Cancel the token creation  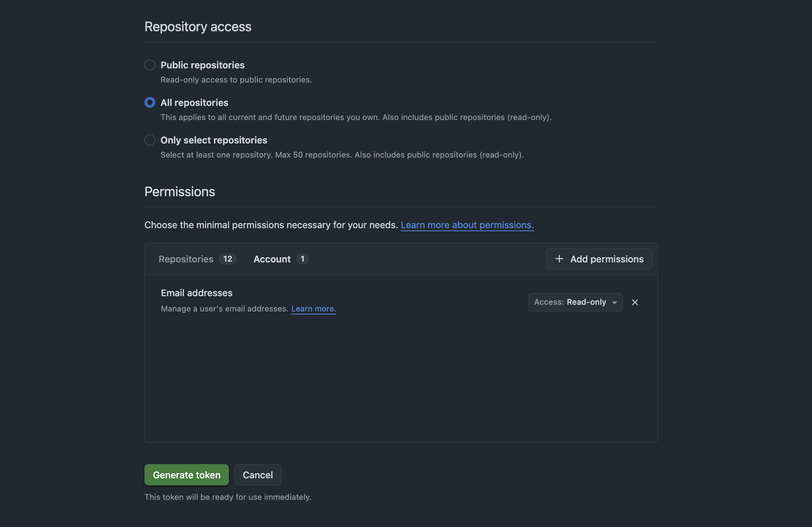pos(257,475)
